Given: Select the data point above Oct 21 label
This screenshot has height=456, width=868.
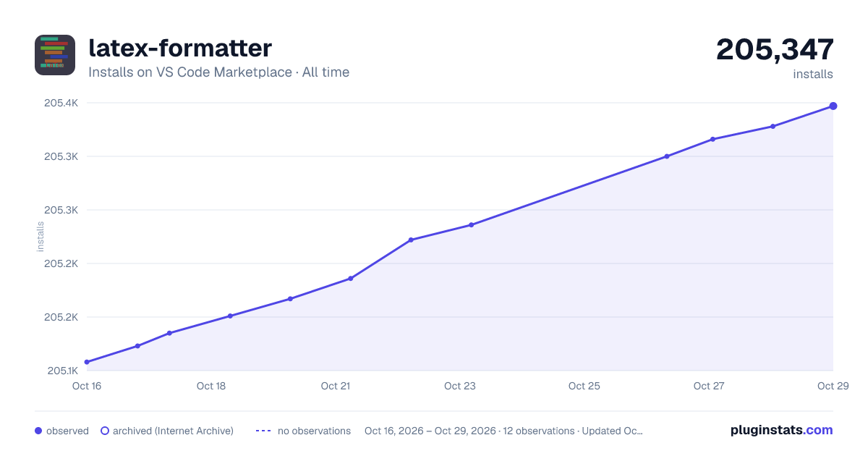Looking at the screenshot, I should click(351, 278).
